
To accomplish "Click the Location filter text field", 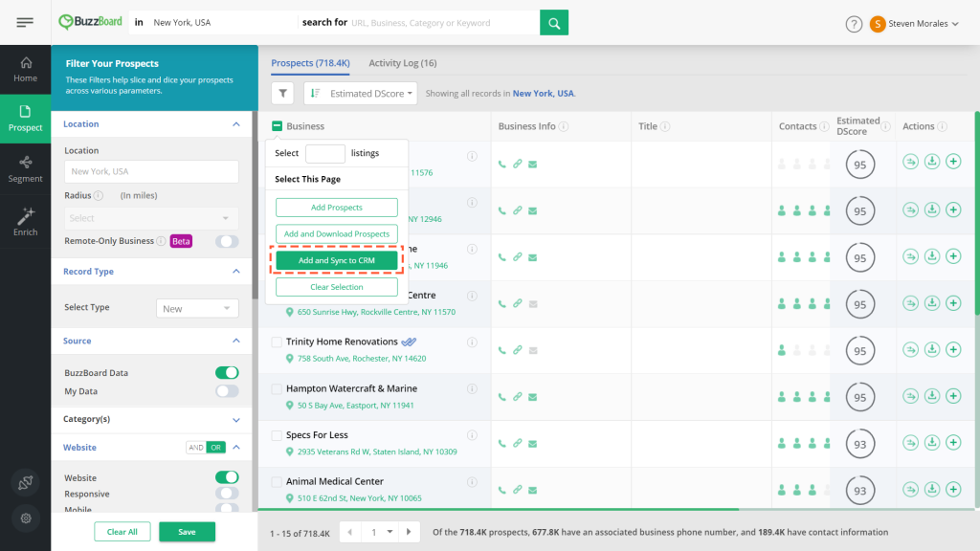I will (151, 171).
